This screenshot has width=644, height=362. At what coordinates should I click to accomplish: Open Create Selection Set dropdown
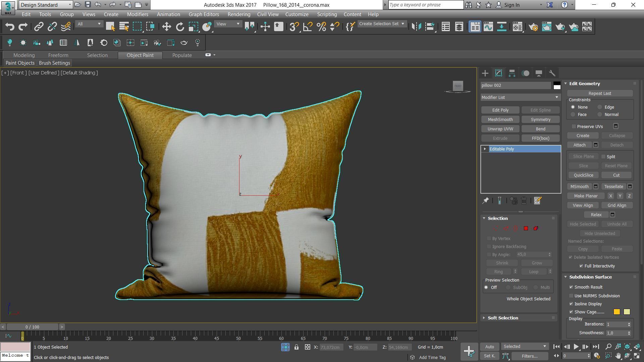382,24
